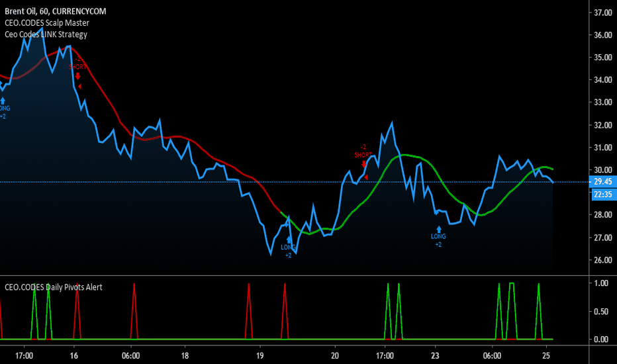Image resolution: width=617 pixels, height=364 pixels.
Task: Click the LONG +2 marker near date 19
Action: click(x=289, y=247)
